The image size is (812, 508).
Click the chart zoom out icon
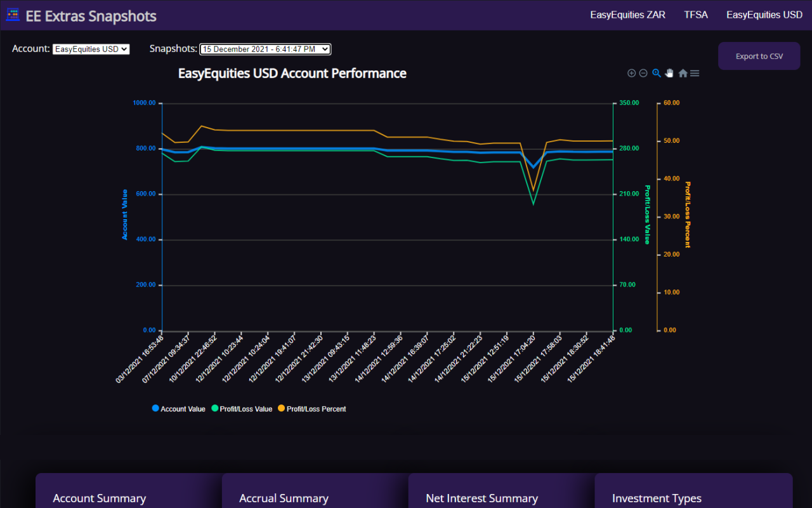(x=643, y=74)
